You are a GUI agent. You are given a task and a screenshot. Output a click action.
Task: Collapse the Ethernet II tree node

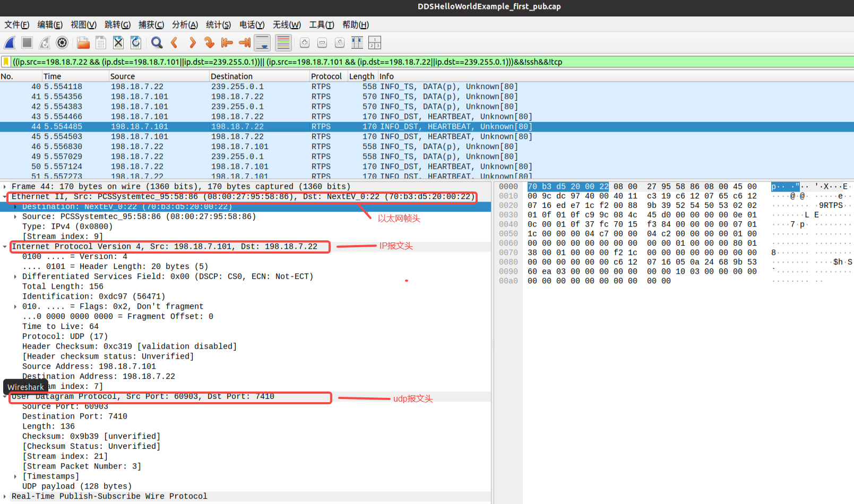click(x=5, y=197)
